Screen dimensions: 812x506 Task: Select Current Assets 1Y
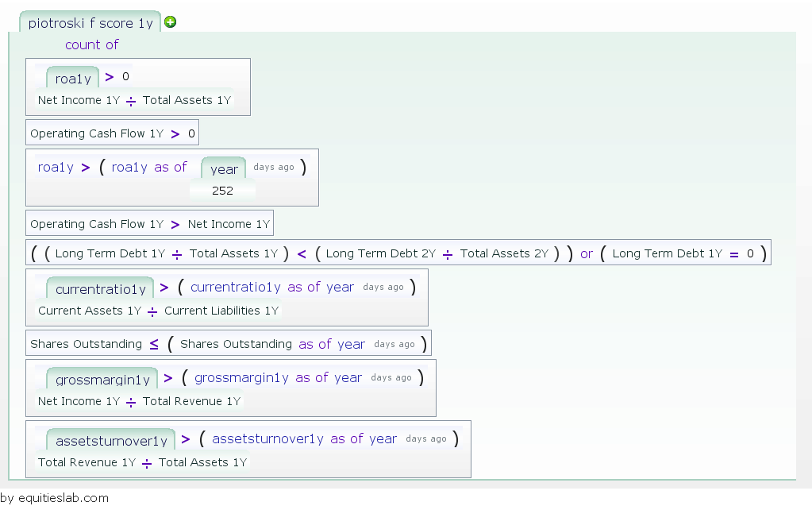pos(90,311)
